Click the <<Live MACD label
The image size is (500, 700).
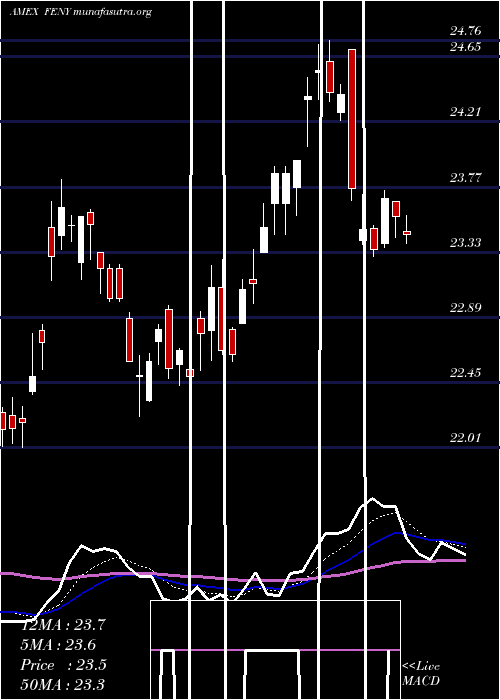(421, 674)
